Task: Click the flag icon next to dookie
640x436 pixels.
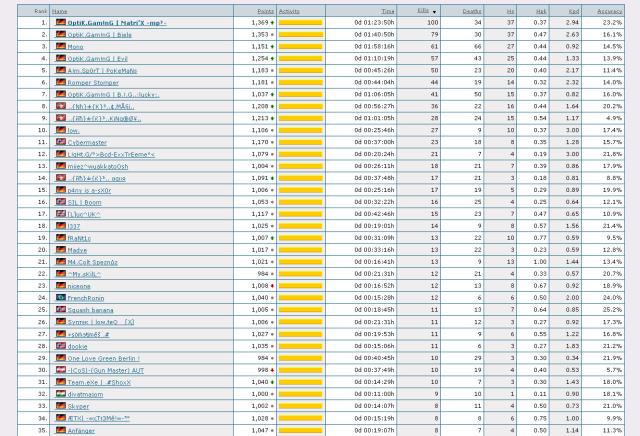Action: tap(60, 346)
